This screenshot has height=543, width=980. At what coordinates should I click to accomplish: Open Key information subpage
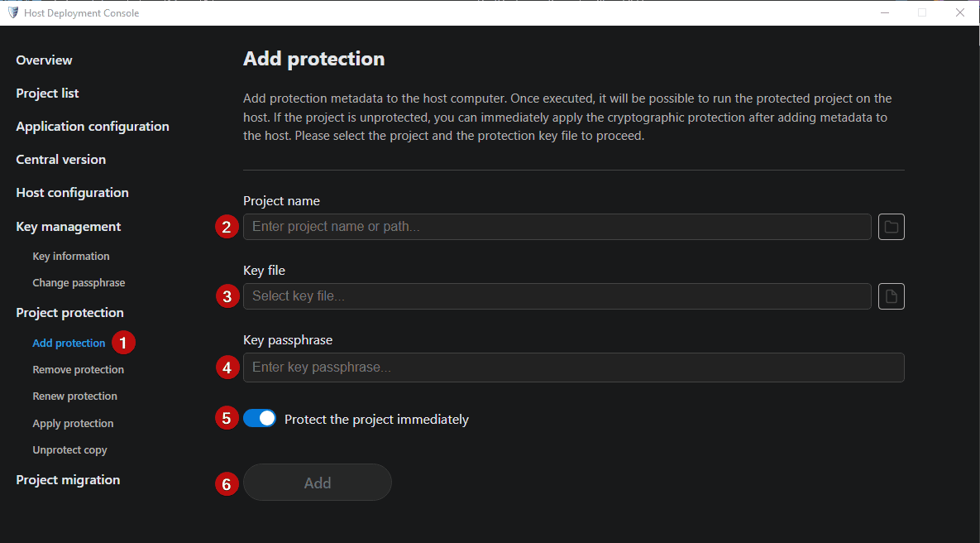(70, 256)
